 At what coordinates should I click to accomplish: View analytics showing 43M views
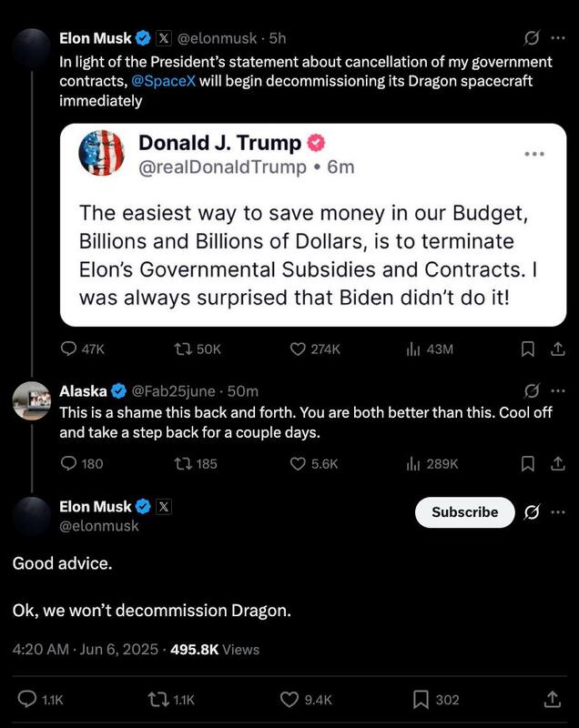(x=411, y=349)
